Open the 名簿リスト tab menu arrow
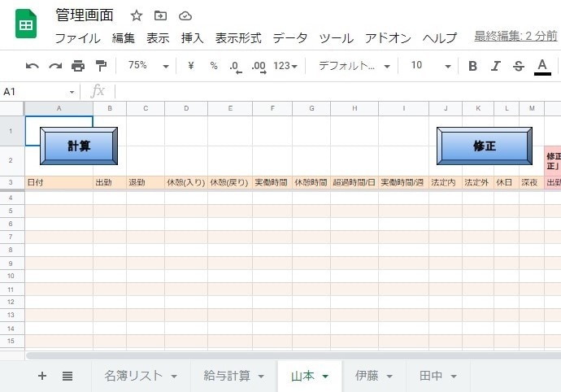 pos(174,377)
